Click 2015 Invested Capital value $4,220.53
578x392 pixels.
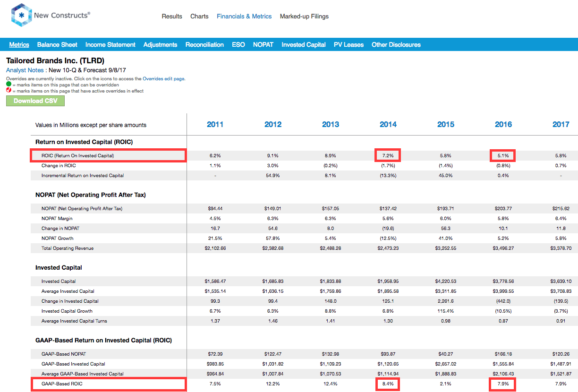pos(446,281)
